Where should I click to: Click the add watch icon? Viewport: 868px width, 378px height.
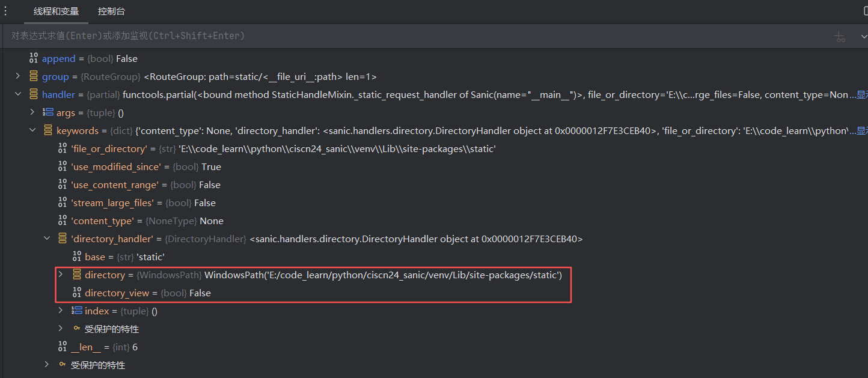tap(840, 37)
